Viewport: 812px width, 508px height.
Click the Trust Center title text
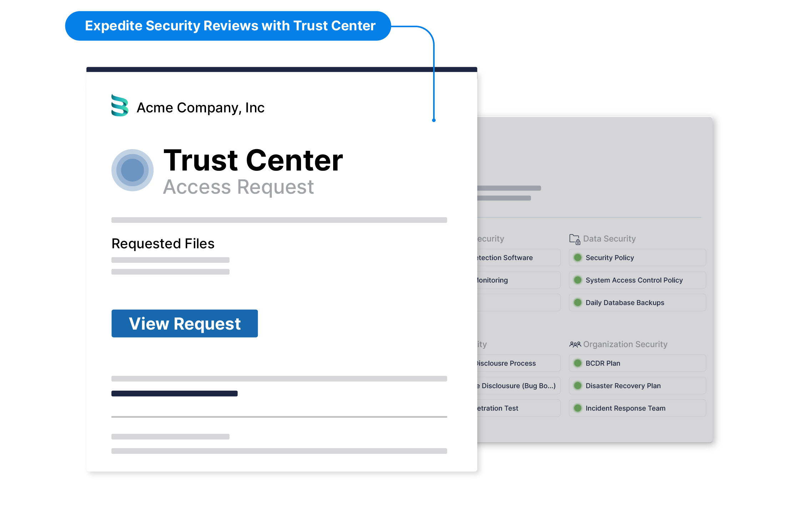click(253, 161)
